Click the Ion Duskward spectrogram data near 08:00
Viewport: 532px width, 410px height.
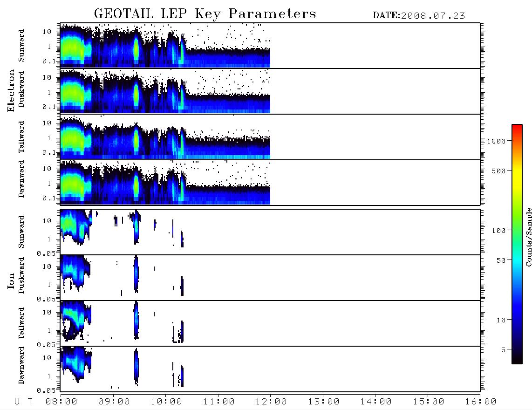[x=75, y=273]
